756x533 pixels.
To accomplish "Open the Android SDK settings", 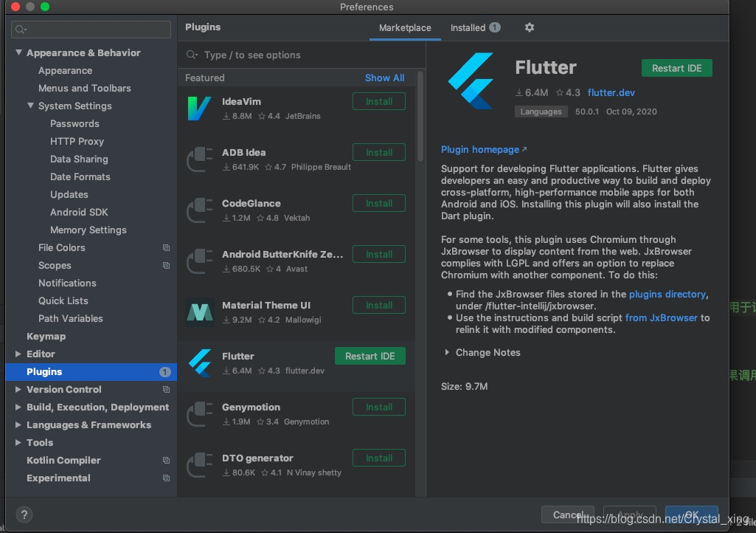I will click(x=79, y=213).
